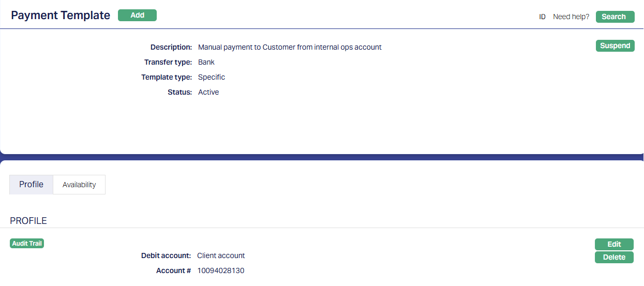
Task: Suspend this payment template
Action: click(615, 46)
